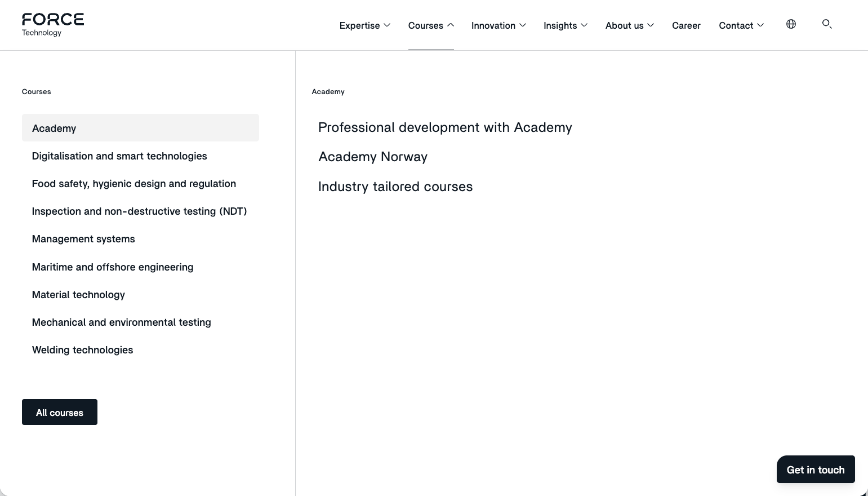Click the search magnifier icon
Viewport: 868px width, 496px height.
tap(827, 24)
